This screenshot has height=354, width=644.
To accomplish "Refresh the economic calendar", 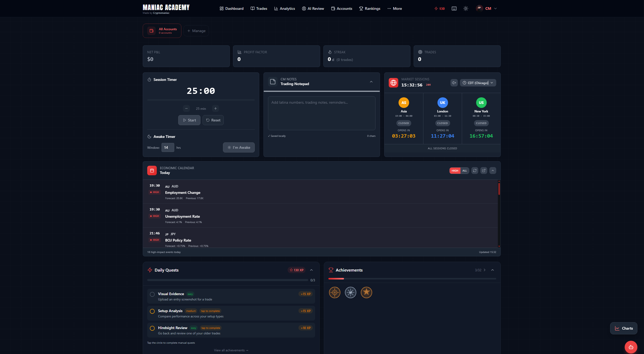I will click(475, 171).
